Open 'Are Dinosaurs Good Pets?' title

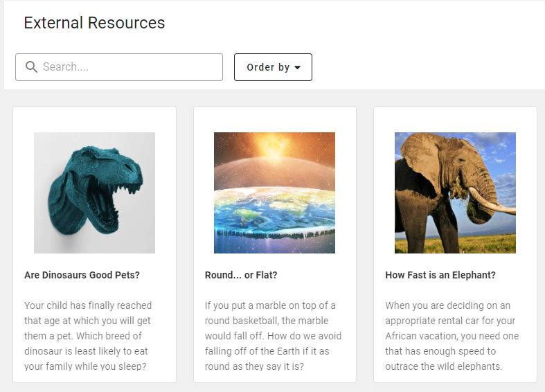(82, 275)
